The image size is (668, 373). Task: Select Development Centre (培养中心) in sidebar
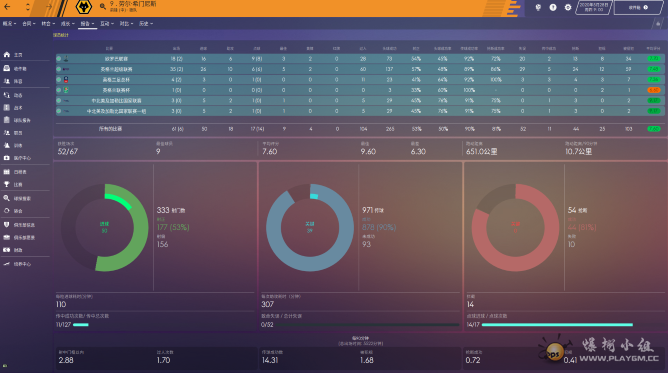[x=17, y=264]
